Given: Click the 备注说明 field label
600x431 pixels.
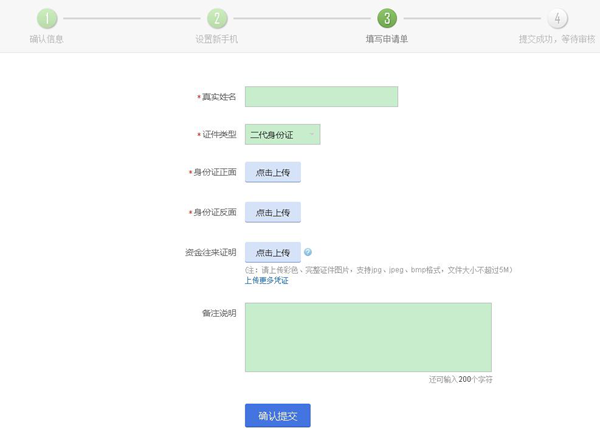Looking at the screenshot, I should 218,313.
